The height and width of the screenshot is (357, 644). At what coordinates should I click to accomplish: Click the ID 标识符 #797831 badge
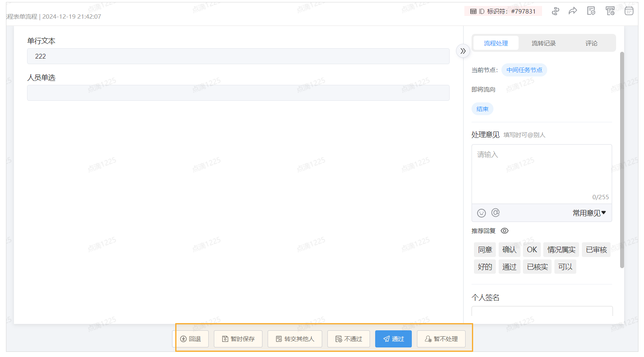pos(503,11)
